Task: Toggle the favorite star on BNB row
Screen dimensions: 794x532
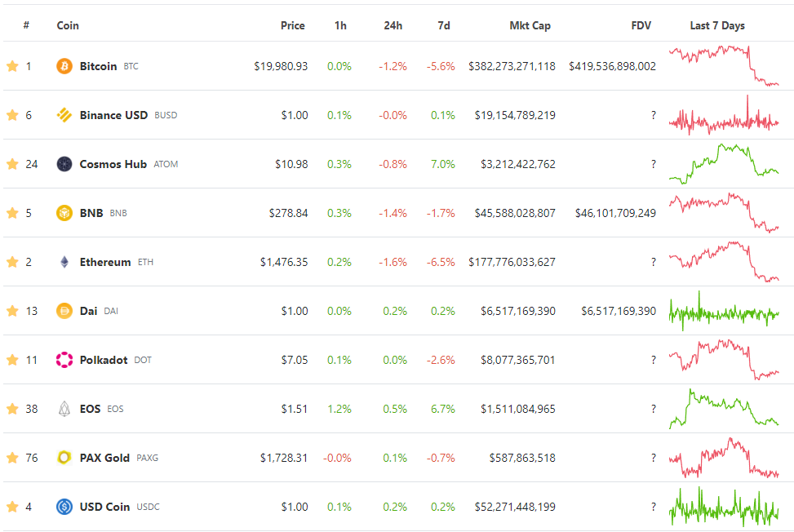Action: (x=13, y=213)
